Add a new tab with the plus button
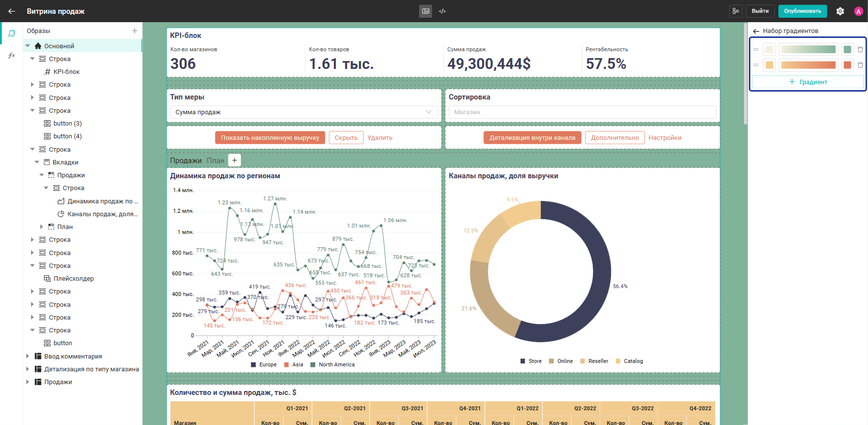This screenshot has width=868, height=425. click(x=235, y=160)
